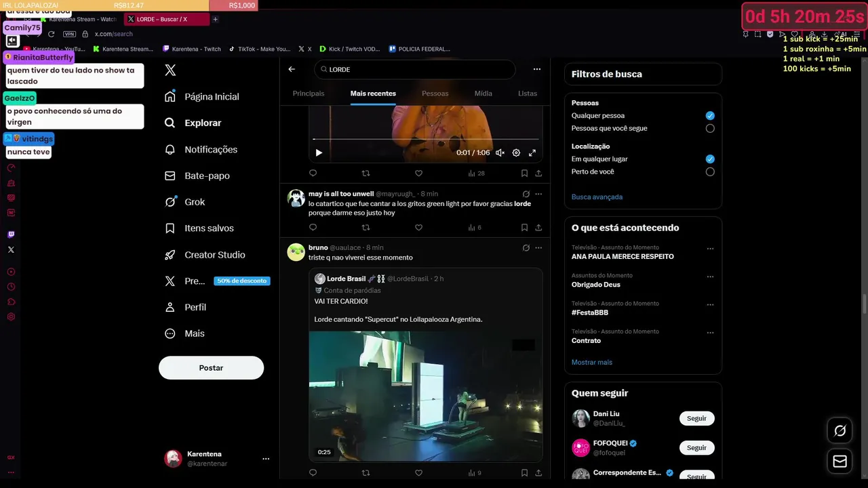This screenshot has height=488, width=868.
Task: Reply to may is all too unwell's post
Action: tap(313, 228)
